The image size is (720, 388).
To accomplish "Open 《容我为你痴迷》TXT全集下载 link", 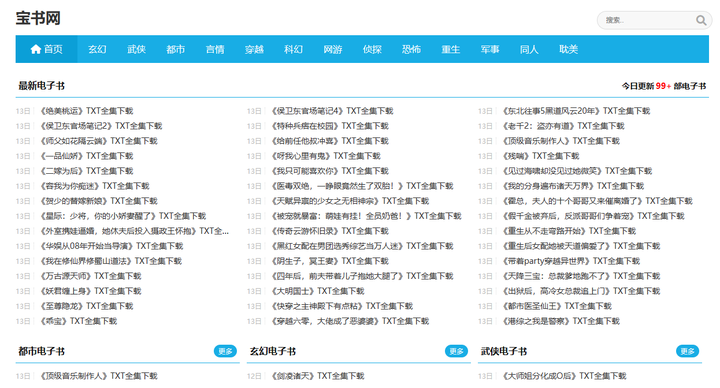I will 94,186.
